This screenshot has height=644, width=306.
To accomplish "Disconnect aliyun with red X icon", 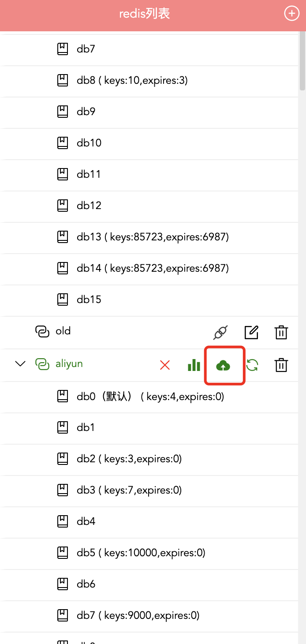I will pos(165,365).
